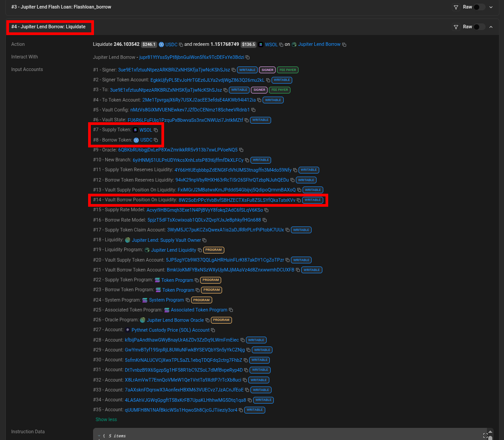Open the #22 Supply Token Program link
504x440 pixels.
pyautogui.click(x=177, y=280)
